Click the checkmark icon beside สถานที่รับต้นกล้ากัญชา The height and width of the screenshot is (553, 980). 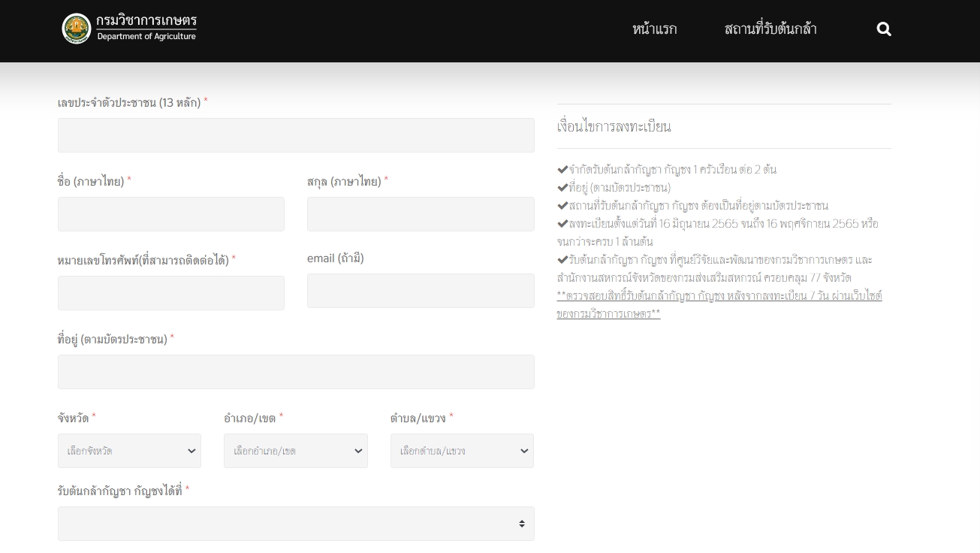coord(562,205)
